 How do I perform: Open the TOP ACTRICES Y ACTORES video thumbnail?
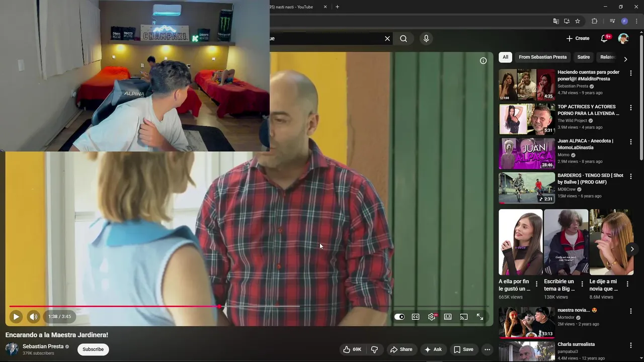click(527, 119)
